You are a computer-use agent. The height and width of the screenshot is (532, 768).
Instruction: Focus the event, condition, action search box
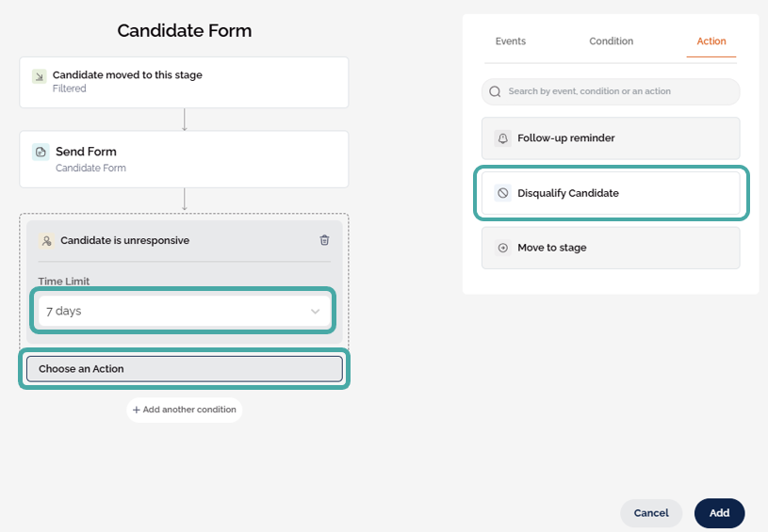click(x=617, y=91)
